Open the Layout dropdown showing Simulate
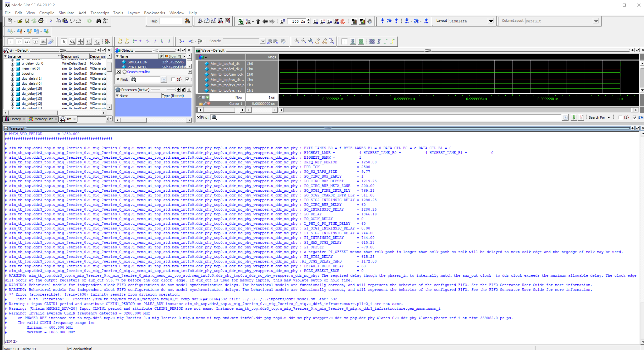The width and height of the screenshot is (644, 350). [x=491, y=21]
